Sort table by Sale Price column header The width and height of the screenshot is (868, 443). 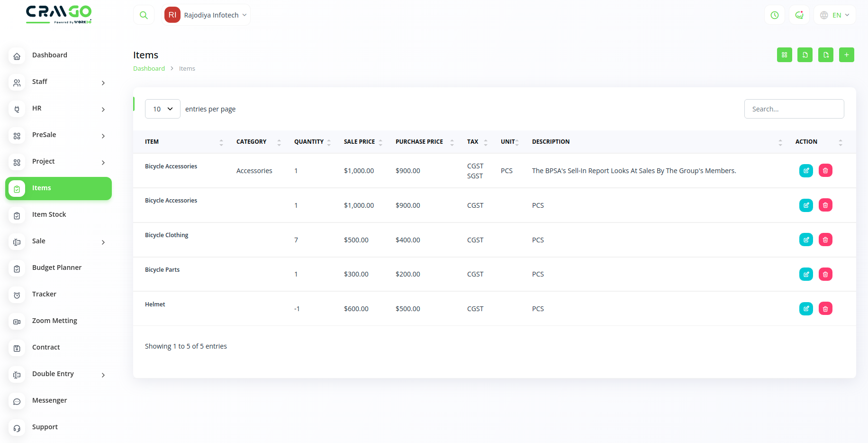(359, 142)
